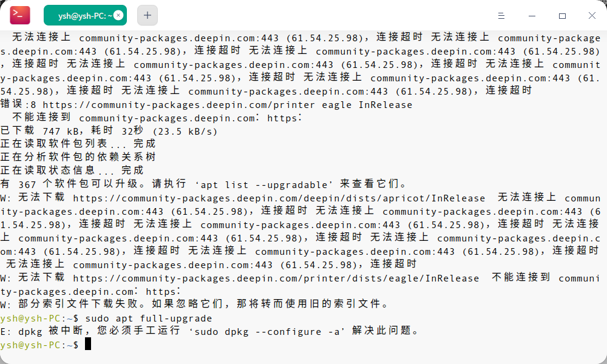
Task: Maximize the terminal window
Action: (x=562, y=15)
